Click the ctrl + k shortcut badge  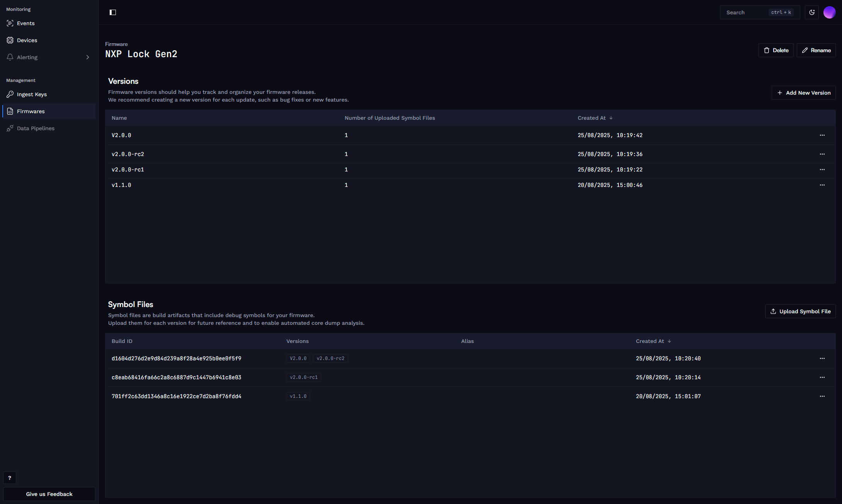[781, 12]
